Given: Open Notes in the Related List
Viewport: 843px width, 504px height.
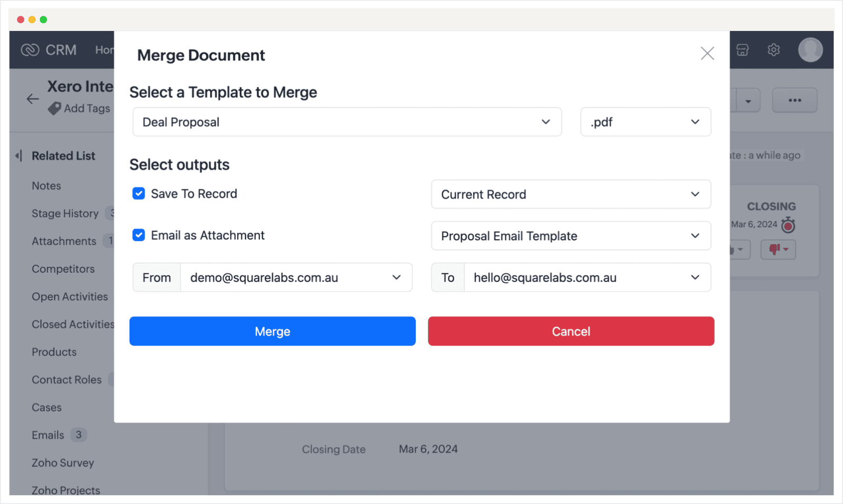Looking at the screenshot, I should pyautogui.click(x=46, y=186).
